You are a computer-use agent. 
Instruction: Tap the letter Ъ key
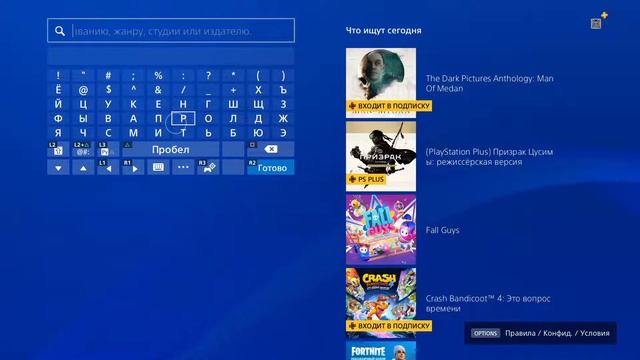(x=283, y=90)
